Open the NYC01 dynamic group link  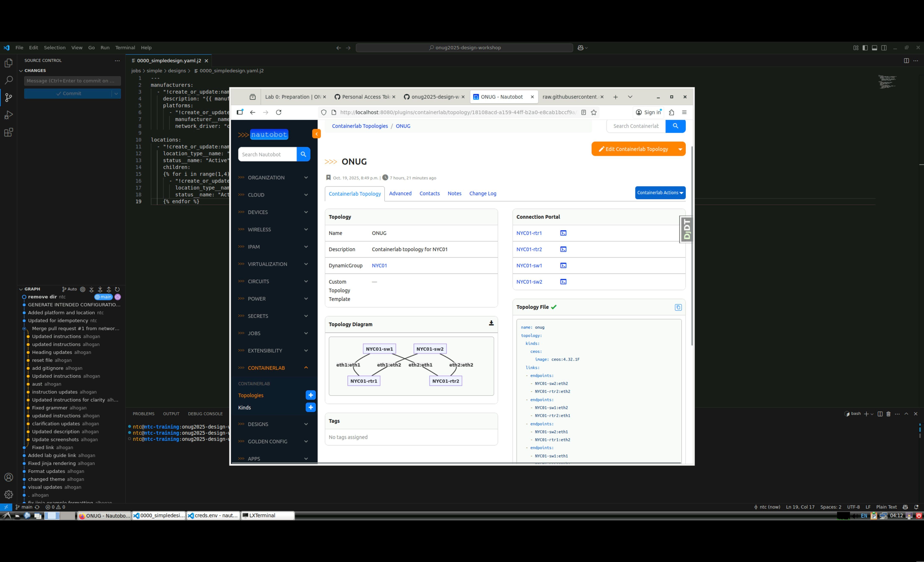click(x=379, y=266)
